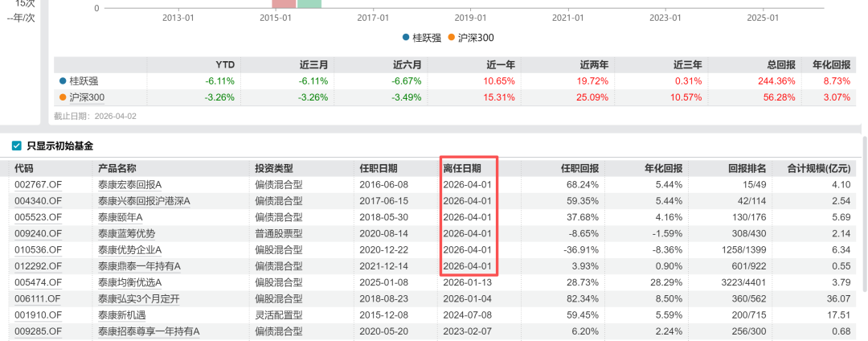The height and width of the screenshot is (341, 868).
Task: Uncheck the 只显示初始基金 checkbox
Action: tap(17, 146)
